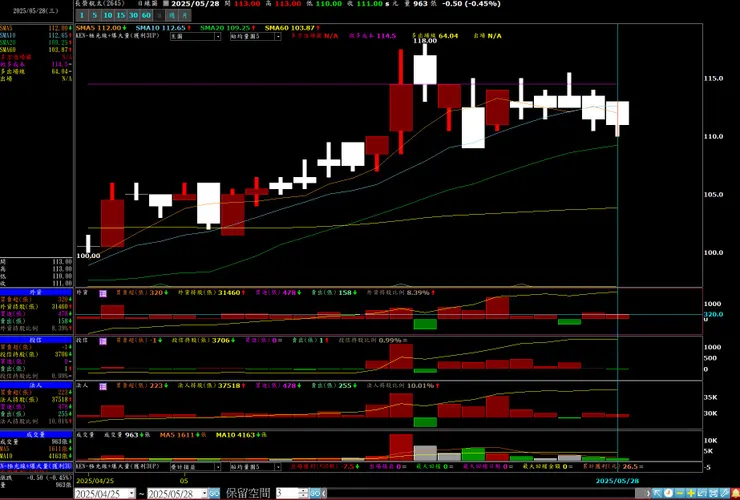Open the bottom 累計損益 dropdown
The image size is (740, 500).
[195, 466]
